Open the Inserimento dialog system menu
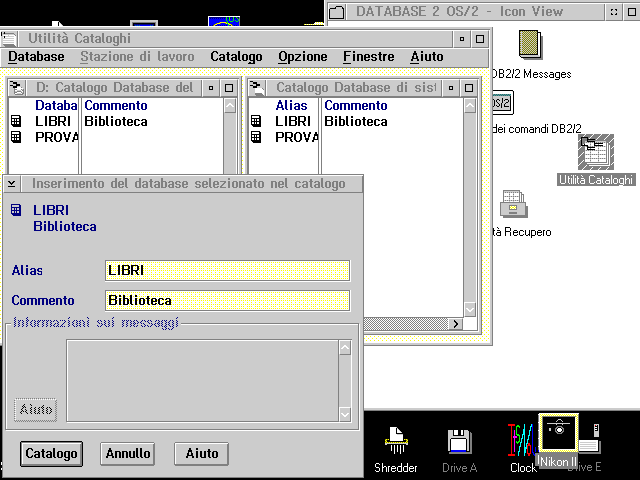Viewport: 640px width, 480px height. pos(13,184)
